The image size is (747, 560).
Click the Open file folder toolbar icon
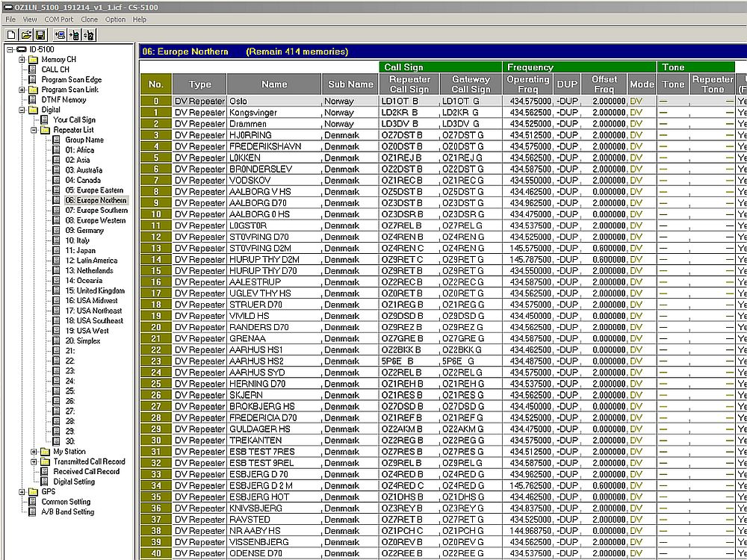coord(26,35)
